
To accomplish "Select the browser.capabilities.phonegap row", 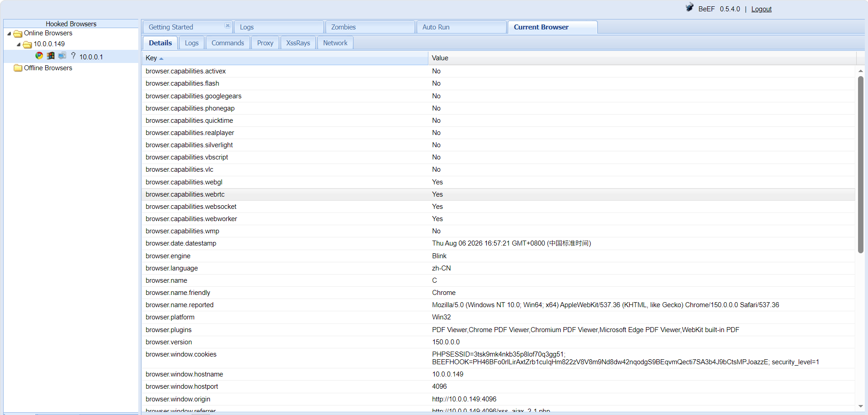I will click(499, 108).
